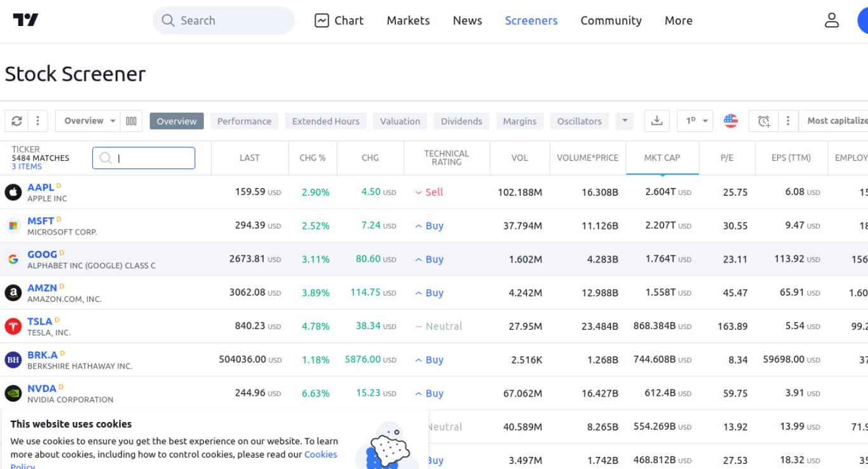Select the Overview column tab
The width and height of the screenshot is (868, 469).
[x=177, y=121]
